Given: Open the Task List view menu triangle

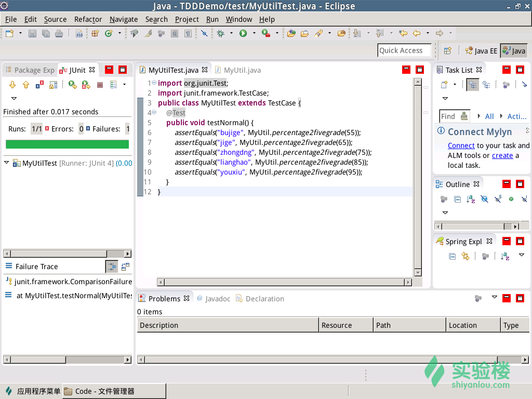Looking at the screenshot, I should [445, 98].
